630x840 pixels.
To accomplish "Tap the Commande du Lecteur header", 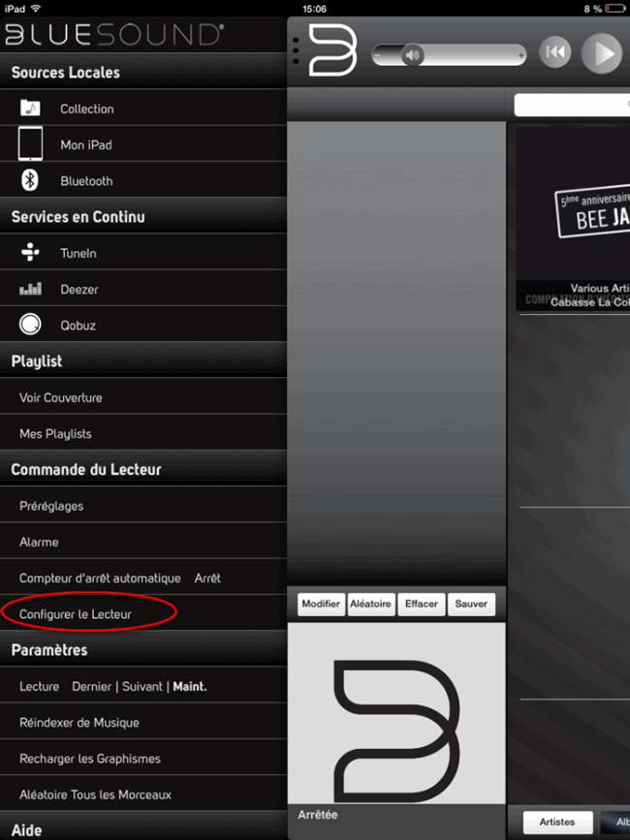I will coord(143,469).
